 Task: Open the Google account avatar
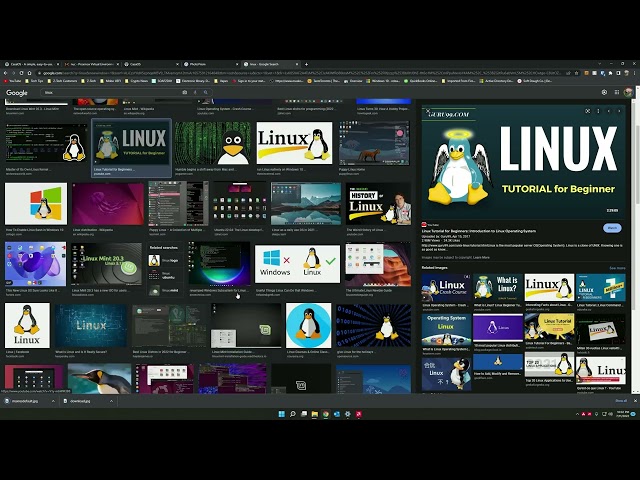(x=629, y=93)
